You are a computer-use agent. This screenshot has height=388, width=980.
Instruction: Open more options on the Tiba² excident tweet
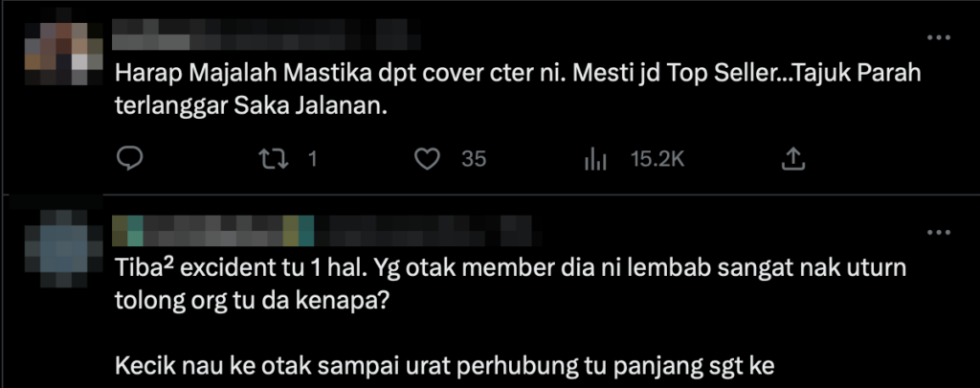click(938, 233)
